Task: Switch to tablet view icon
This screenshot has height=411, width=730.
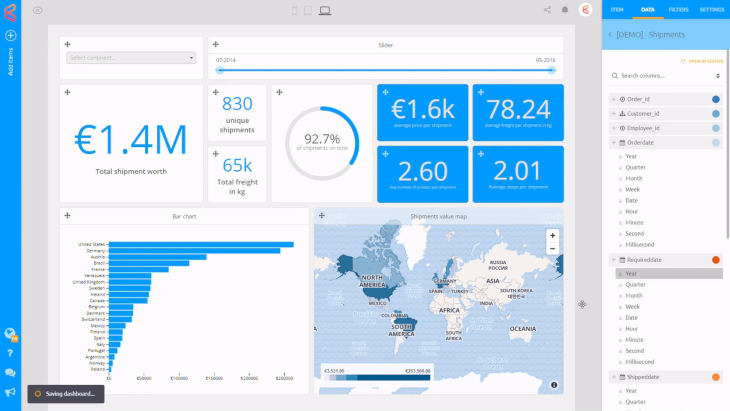Action: click(308, 10)
